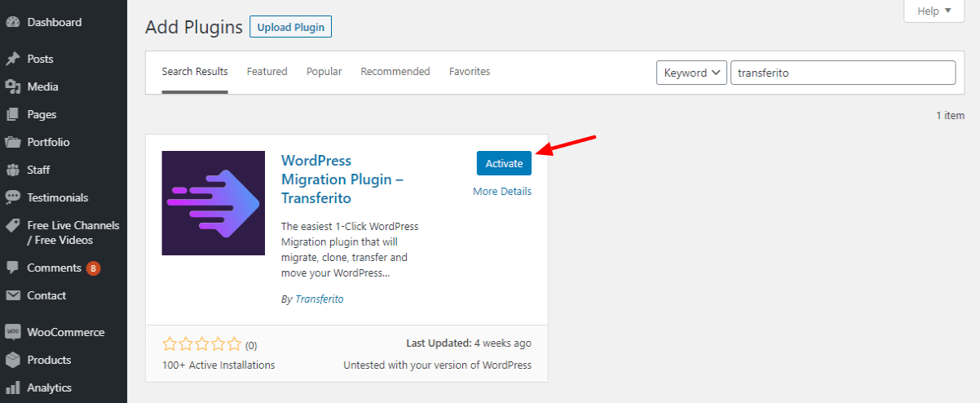Click the Upload Plugin button
This screenshot has height=403, width=980.
[290, 27]
